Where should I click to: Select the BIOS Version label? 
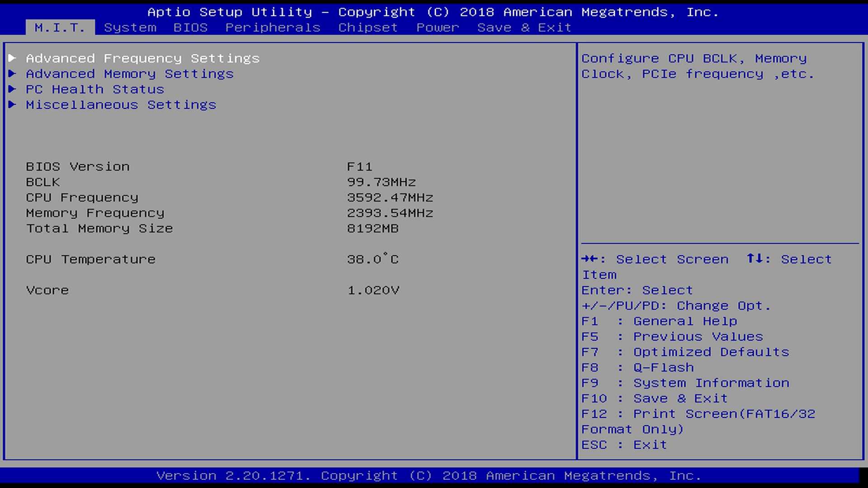pos(78,166)
